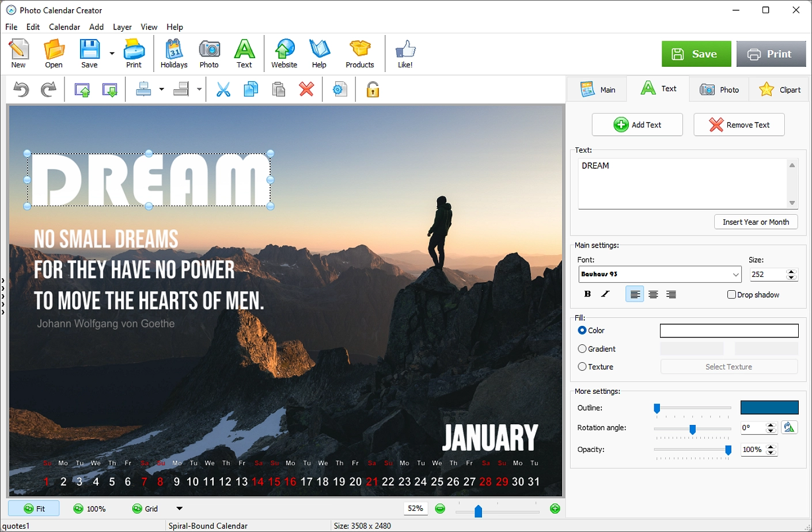Click the Bold formatting icon
This screenshot has width=812, height=532.
(587, 294)
